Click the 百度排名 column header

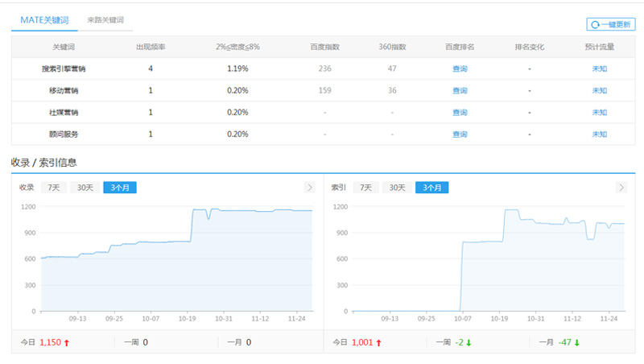(x=459, y=47)
